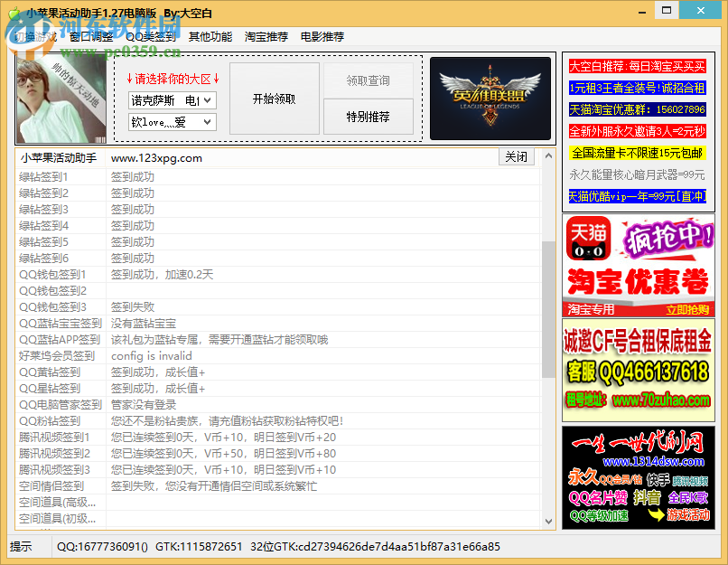728x565 pixels.
Task: Select the 腾讯视频签到1 row
Action: 277,438
